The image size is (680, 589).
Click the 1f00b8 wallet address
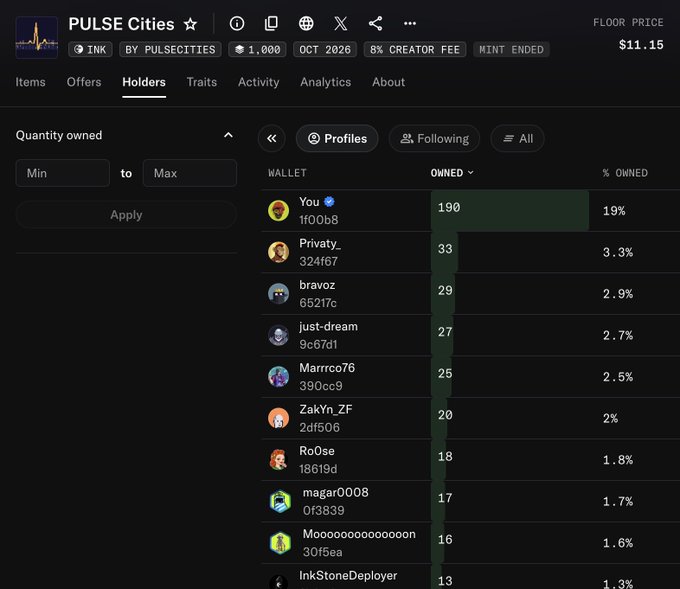tap(319, 220)
